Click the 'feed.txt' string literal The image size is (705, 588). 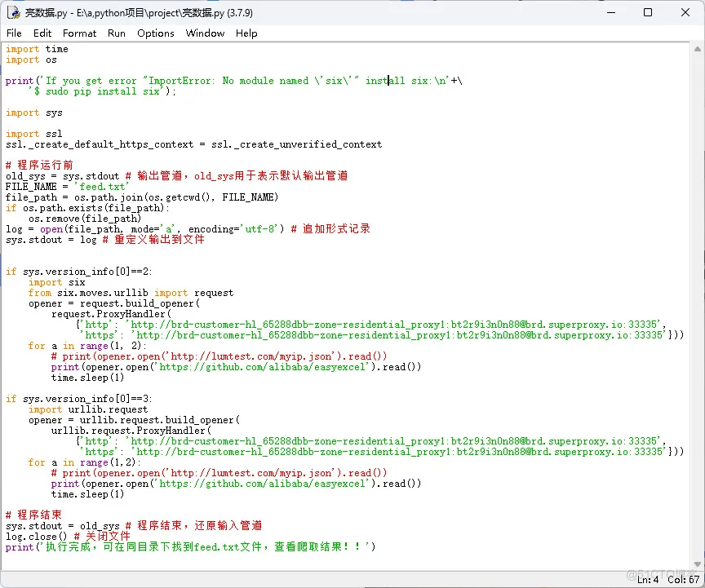coord(102,187)
